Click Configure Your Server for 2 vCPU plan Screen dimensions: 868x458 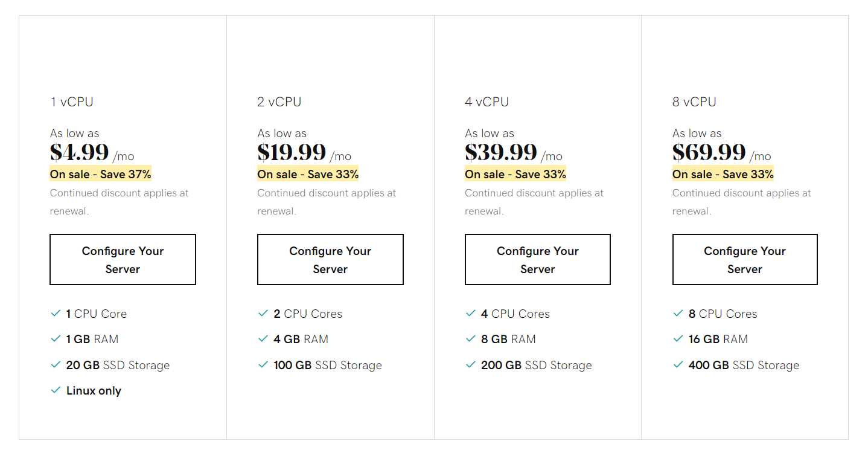tap(330, 259)
